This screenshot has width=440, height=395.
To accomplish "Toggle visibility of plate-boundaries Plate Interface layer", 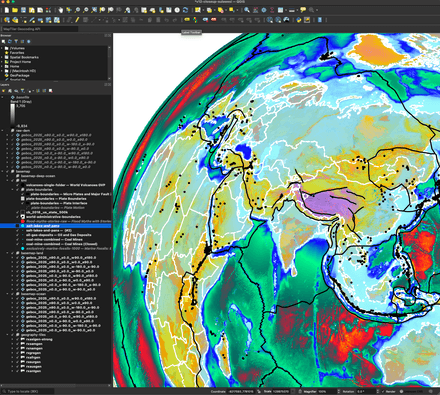I will tap(23, 203).
